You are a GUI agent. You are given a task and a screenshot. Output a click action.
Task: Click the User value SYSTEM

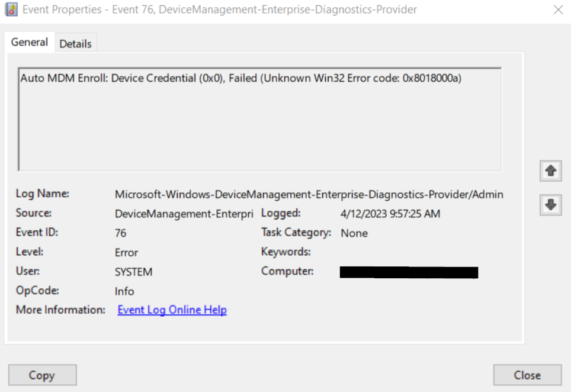pyautogui.click(x=133, y=272)
